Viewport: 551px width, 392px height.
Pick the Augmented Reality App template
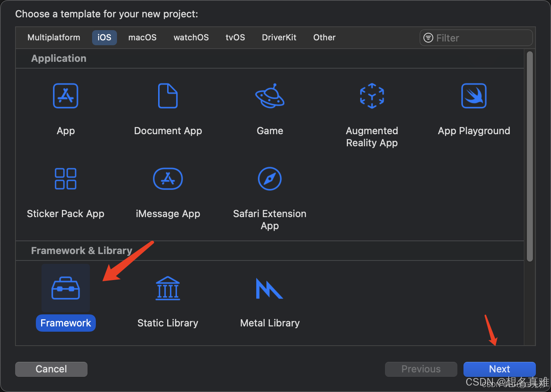tap(372, 96)
